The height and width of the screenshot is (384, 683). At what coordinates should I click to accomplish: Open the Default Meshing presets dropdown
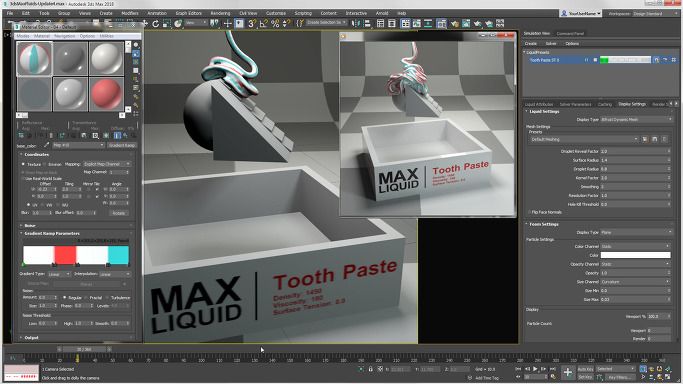(584, 139)
